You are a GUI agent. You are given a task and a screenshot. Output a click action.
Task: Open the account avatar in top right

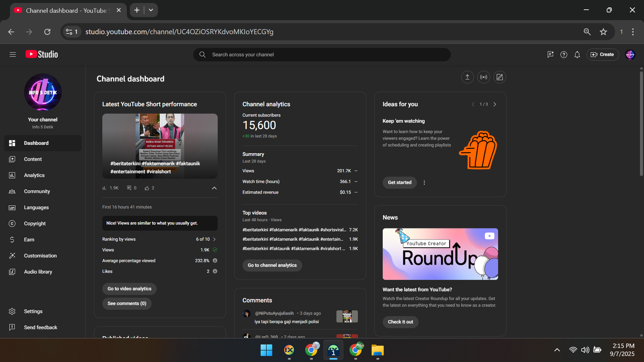coord(630,55)
